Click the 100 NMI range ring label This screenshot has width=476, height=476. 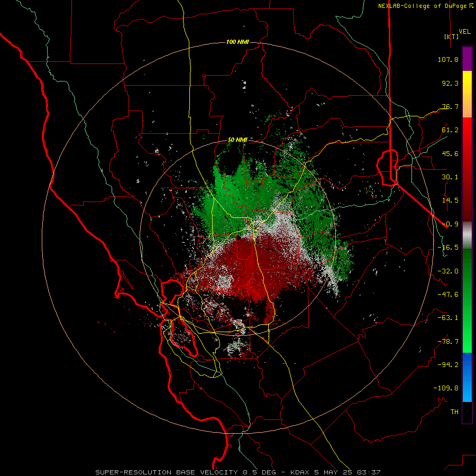(237, 42)
